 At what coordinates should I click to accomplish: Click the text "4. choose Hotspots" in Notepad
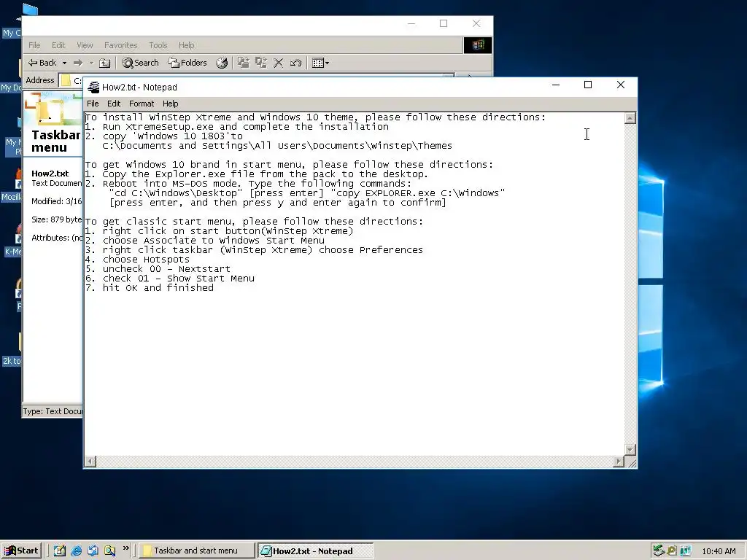pyautogui.click(x=137, y=260)
